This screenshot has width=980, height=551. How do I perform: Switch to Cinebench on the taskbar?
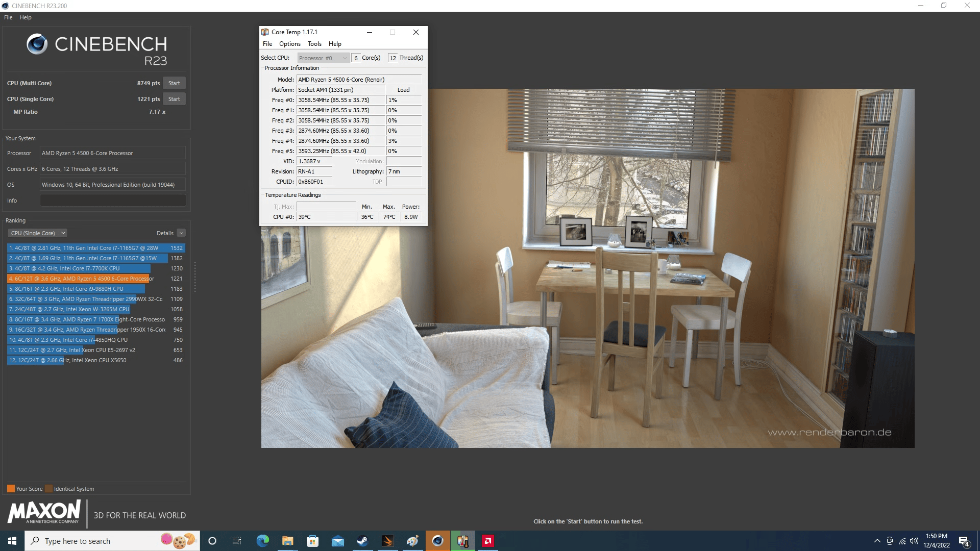pos(438,541)
